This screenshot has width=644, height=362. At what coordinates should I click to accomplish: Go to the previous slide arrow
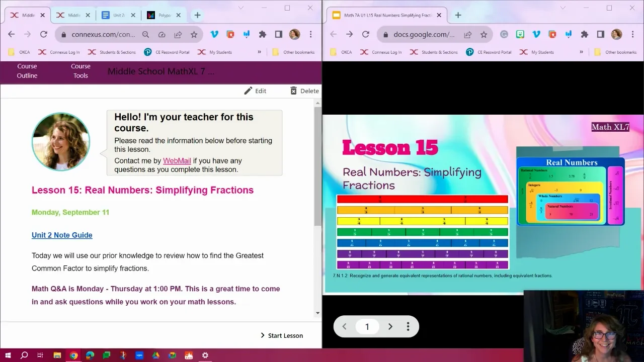(x=345, y=327)
